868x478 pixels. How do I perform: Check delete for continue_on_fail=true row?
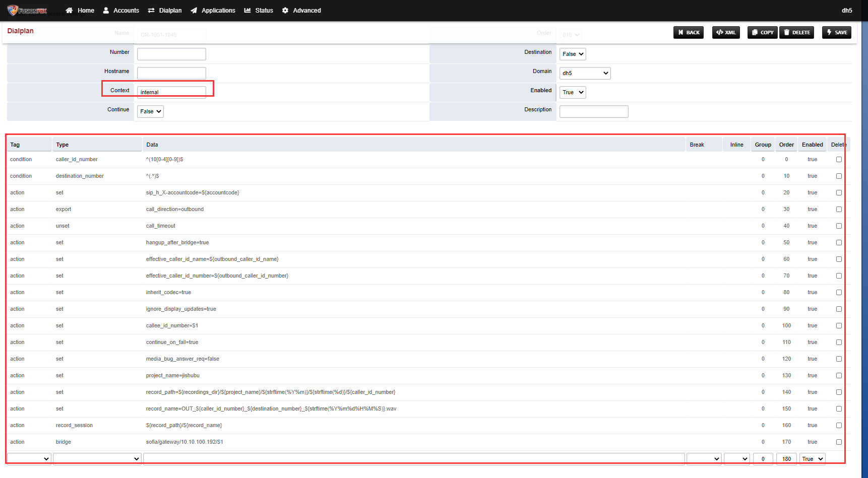[839, 343]
